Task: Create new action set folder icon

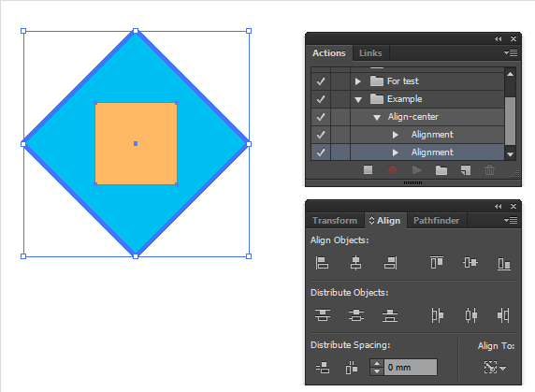Action: tap(441, 170)
